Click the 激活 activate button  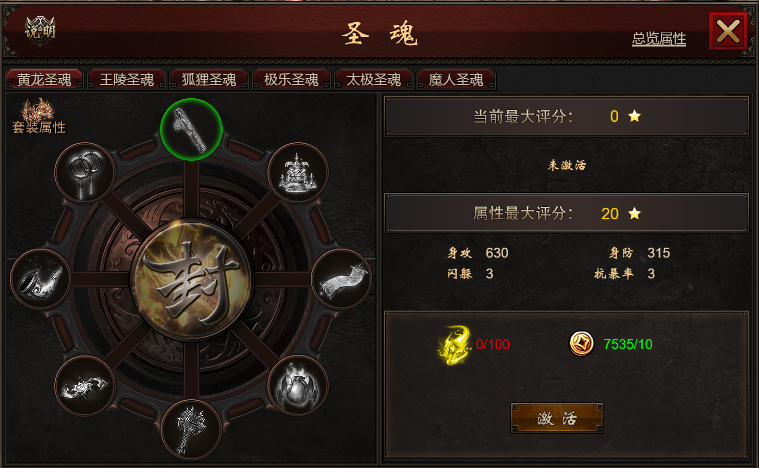tap(557, 418)
